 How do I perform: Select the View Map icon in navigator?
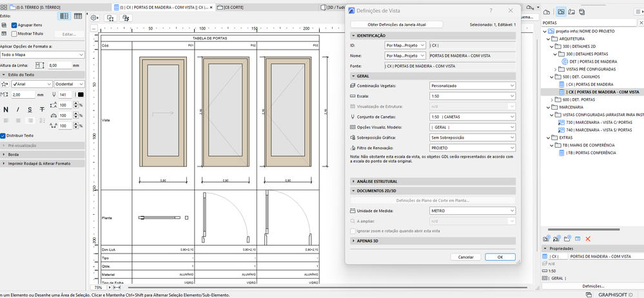pos(560,12)
